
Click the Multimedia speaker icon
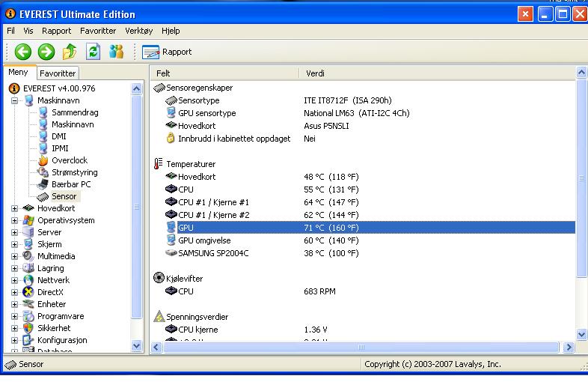click(x=28, y=256)
